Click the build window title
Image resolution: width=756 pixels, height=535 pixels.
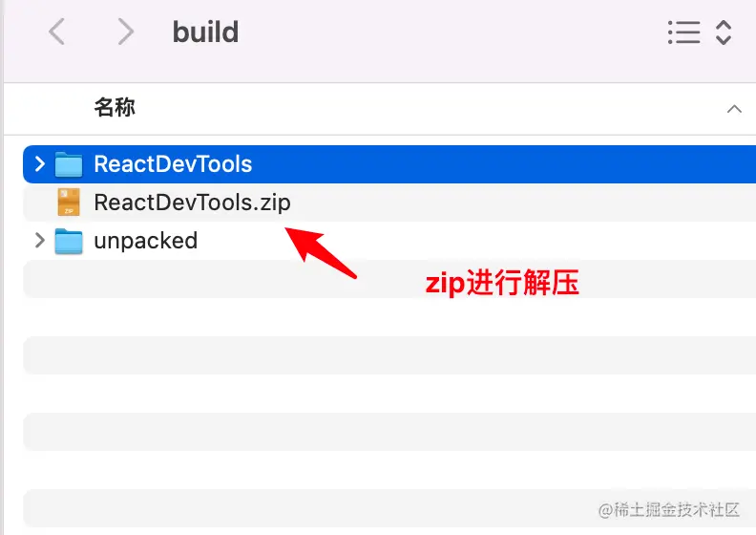pos(205,32)
